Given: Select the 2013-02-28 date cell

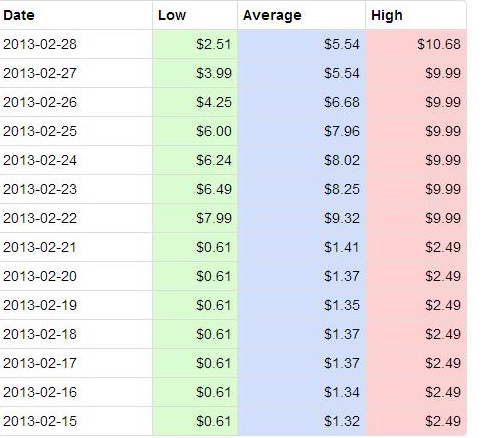Looking at the screenshot, I should tap(76, 44).
